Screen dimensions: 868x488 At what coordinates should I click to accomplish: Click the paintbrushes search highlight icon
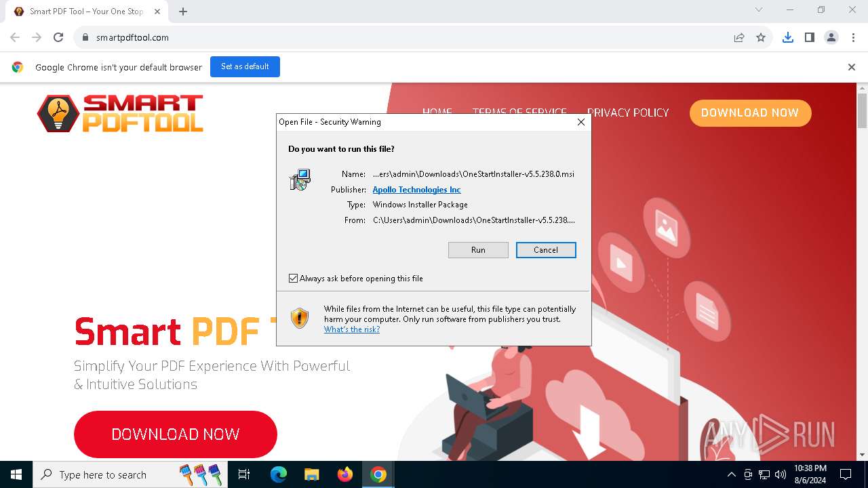pos(201,474)
